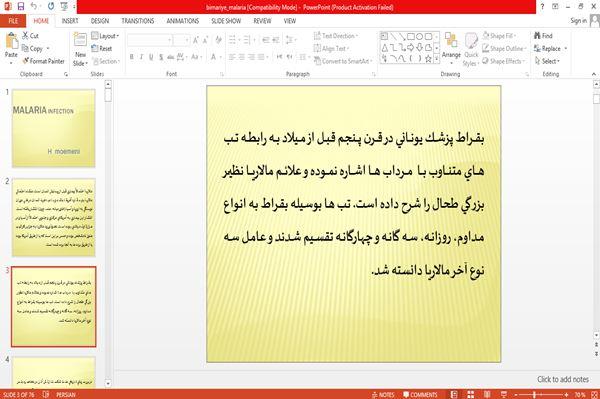Click the Bullets list icon
The height and width of the screenshot is (399, 600).
(x=233, y=40)
